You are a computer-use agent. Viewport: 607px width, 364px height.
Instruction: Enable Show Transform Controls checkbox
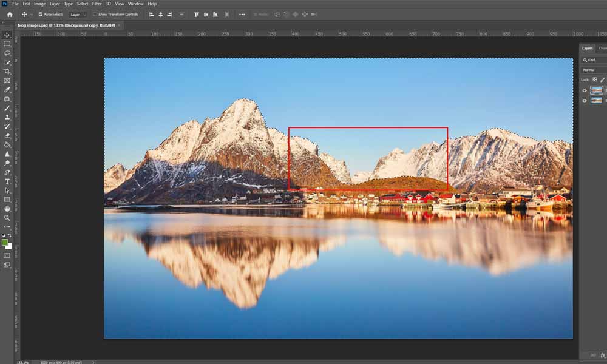tap(95, 14)
